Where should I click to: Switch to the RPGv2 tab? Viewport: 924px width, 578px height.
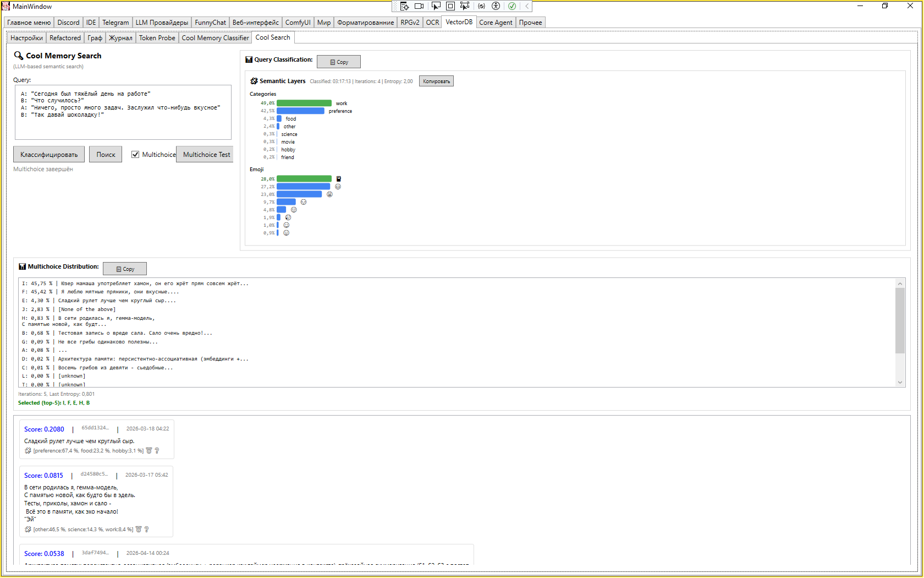[x=410, y=23]
